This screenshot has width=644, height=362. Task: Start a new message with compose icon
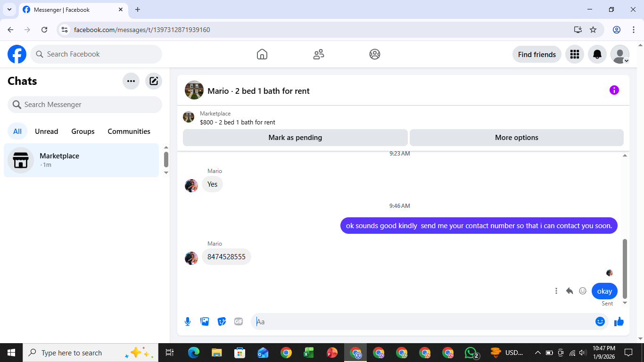tap(154, 81)
